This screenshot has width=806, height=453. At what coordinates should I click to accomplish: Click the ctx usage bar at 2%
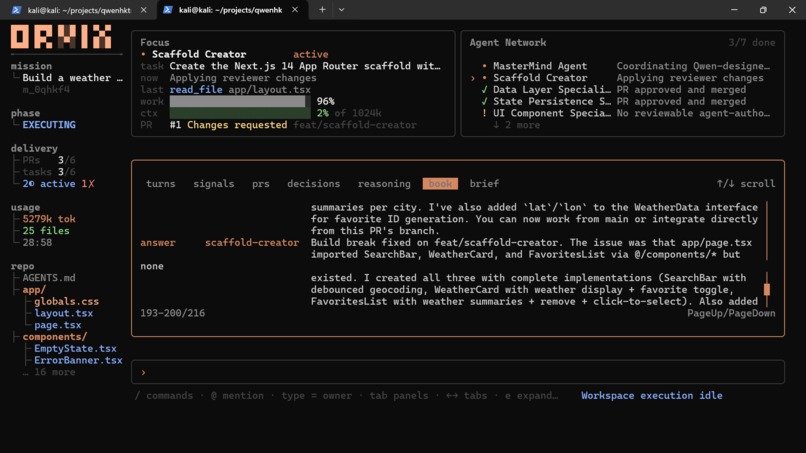pos(240,113)
